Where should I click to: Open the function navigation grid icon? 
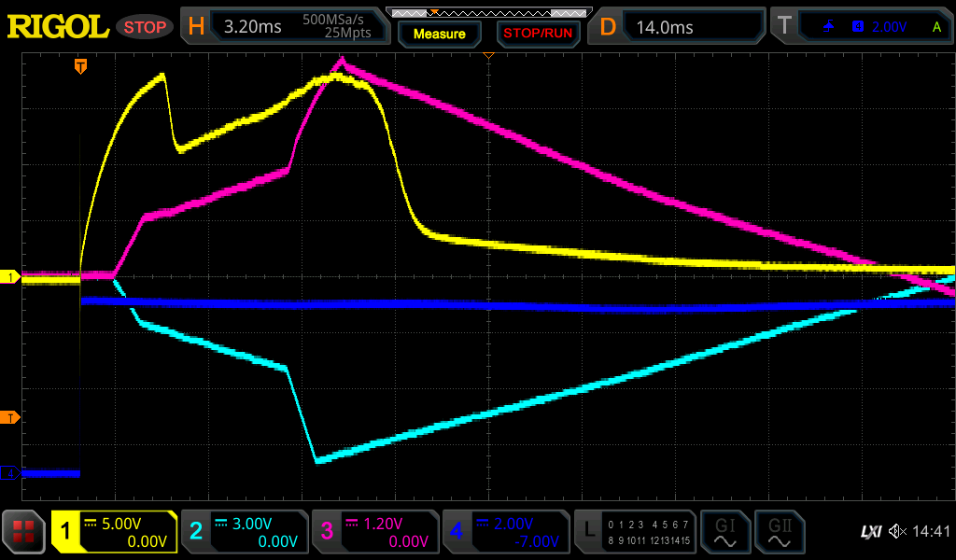[x=24, y=532]
